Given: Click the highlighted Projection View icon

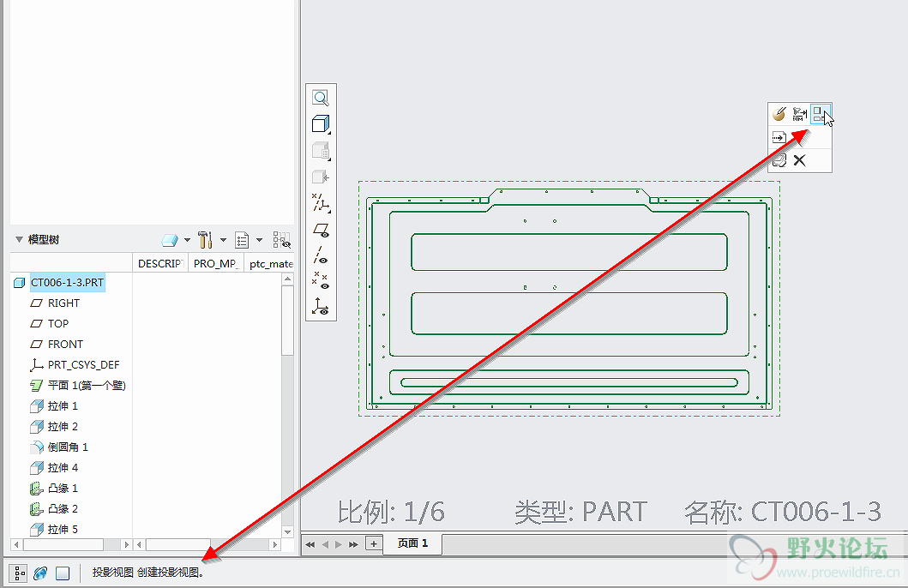Looking at the screenshot, I should (820, 114).
